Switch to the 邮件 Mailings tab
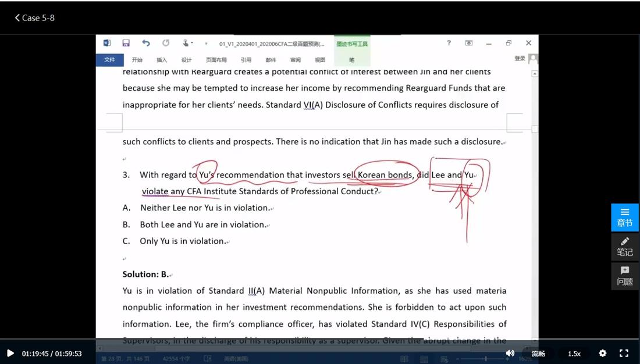This screenshot has width=640, height=364. tap(271, 60)
